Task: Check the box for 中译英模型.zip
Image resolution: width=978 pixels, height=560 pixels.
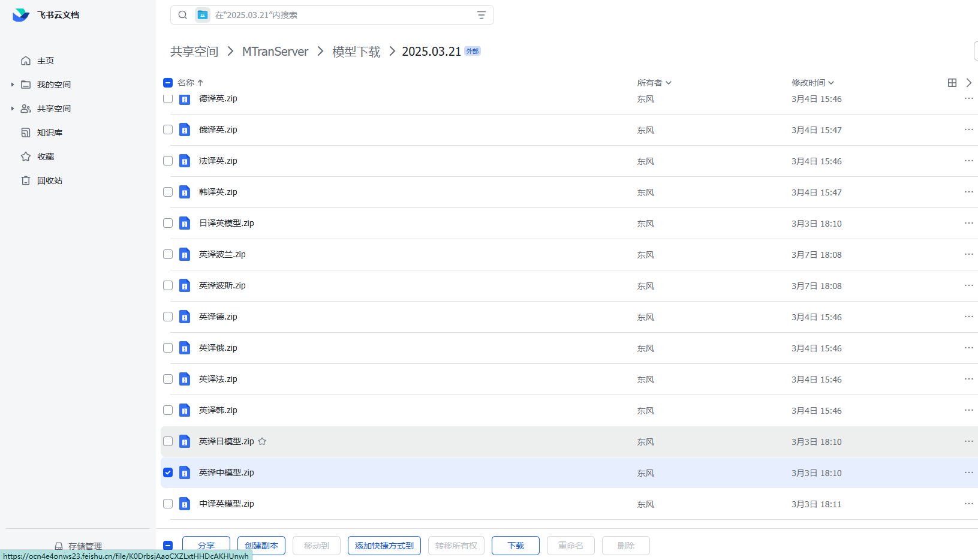Action: coord(168,504)
